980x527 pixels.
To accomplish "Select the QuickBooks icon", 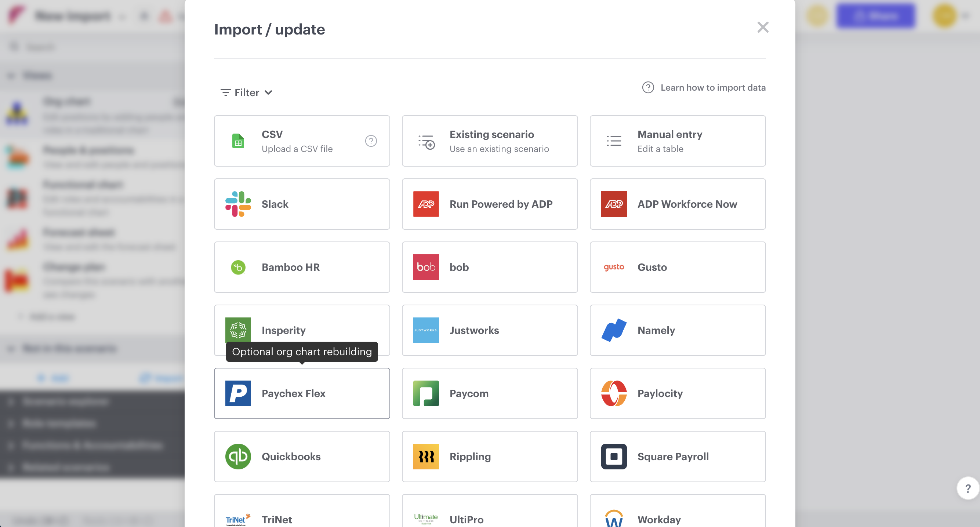I will coord(238,457).
